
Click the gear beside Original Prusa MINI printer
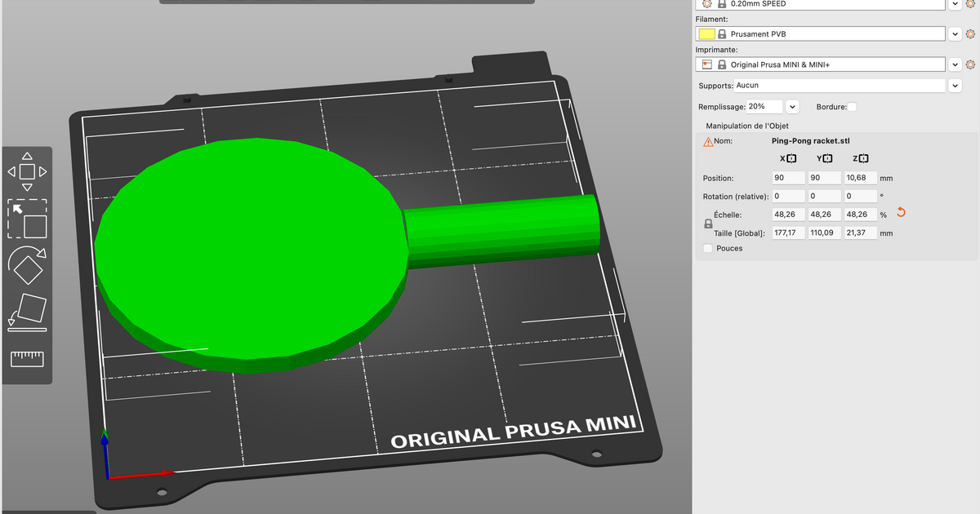pyautogui.click(x=970, y=64)
